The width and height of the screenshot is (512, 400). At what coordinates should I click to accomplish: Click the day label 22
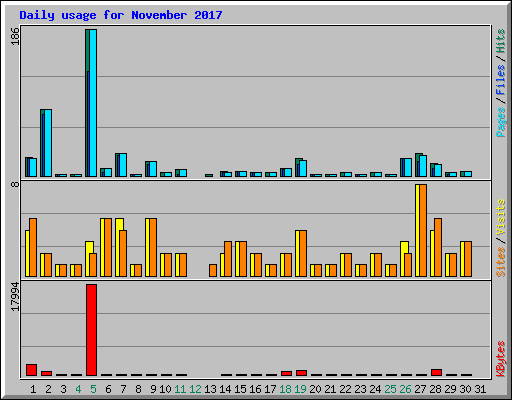(345, 389)
